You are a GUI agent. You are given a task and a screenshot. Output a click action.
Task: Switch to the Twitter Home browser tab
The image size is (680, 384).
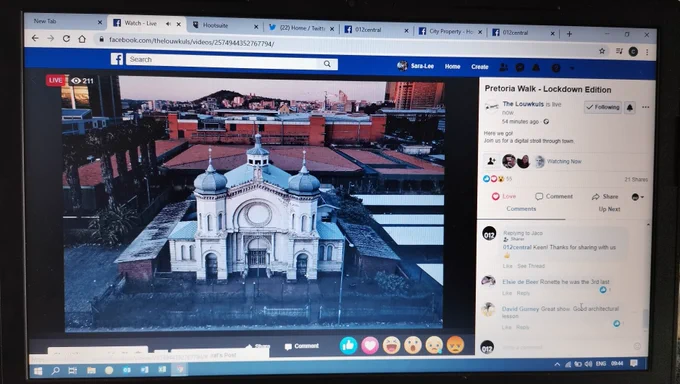pos(301,28)
